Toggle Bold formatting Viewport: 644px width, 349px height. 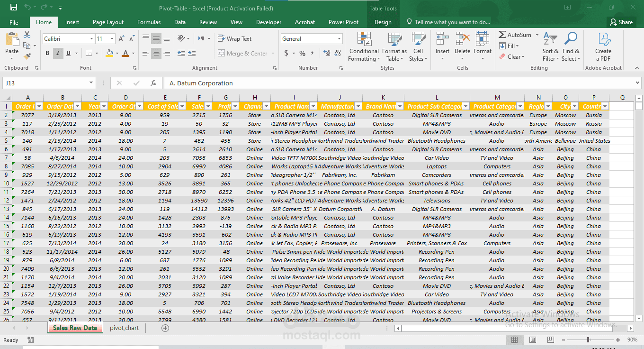click(47, 53)
